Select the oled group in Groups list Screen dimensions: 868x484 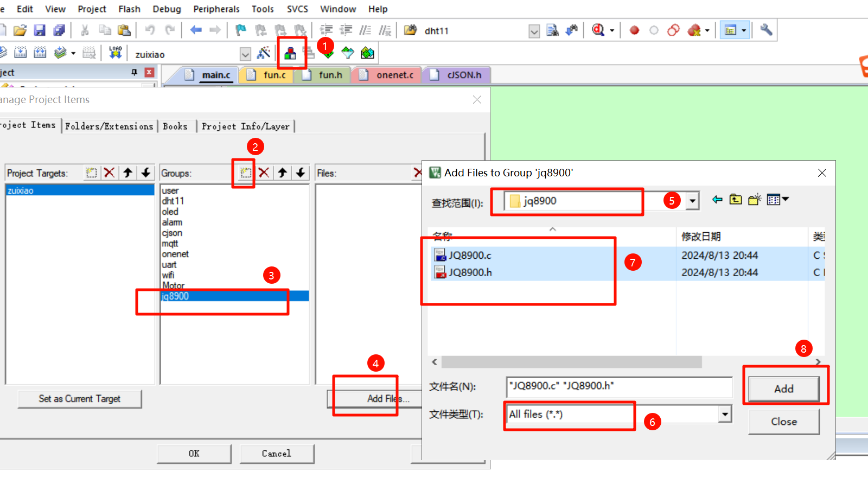[x=170, y=212]
